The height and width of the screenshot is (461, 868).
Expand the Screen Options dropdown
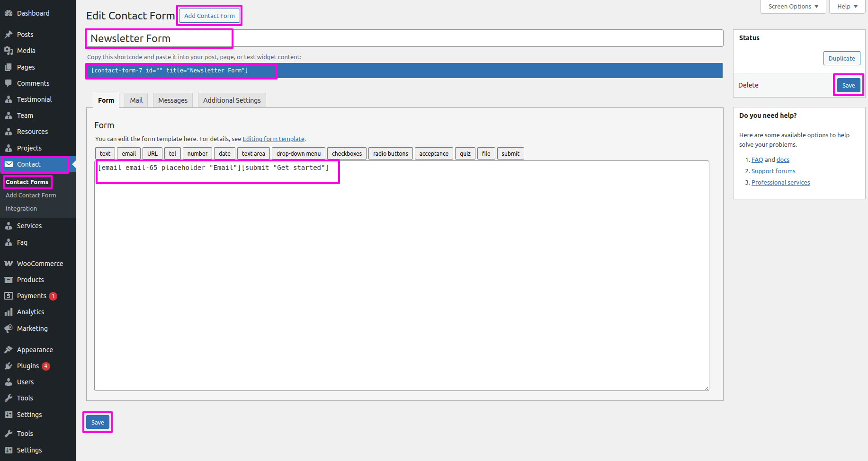point(793,7)
